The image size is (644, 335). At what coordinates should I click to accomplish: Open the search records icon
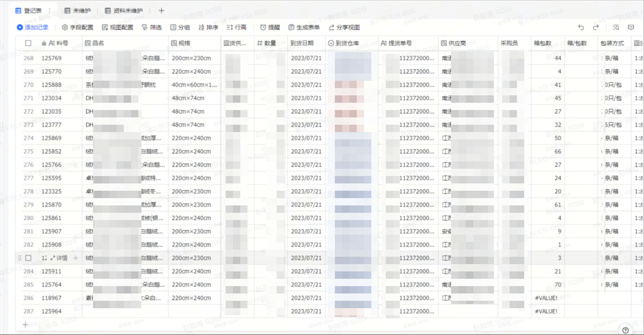(616, 27)
